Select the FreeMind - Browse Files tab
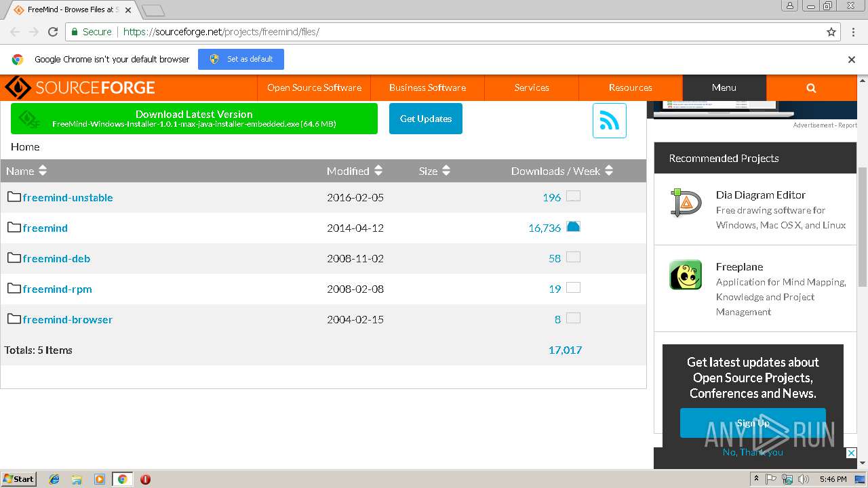The image size is (868, 488). (x=71, y=10)
